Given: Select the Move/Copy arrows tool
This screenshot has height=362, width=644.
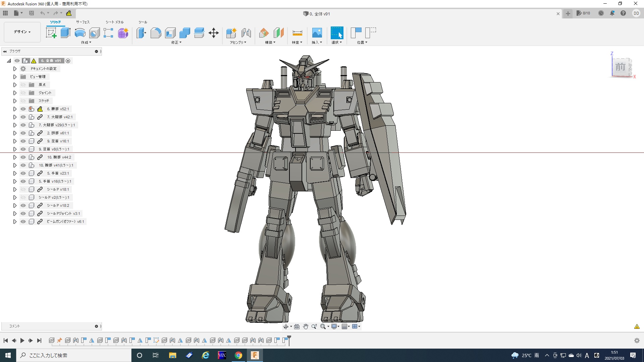Looking at the screenshot, I should (214, 33).
